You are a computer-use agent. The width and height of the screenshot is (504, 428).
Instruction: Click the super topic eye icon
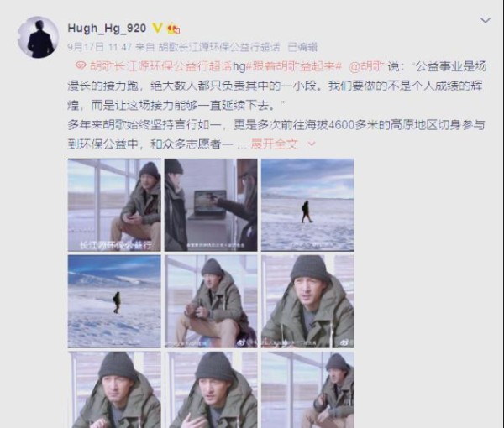click(81, 66)
